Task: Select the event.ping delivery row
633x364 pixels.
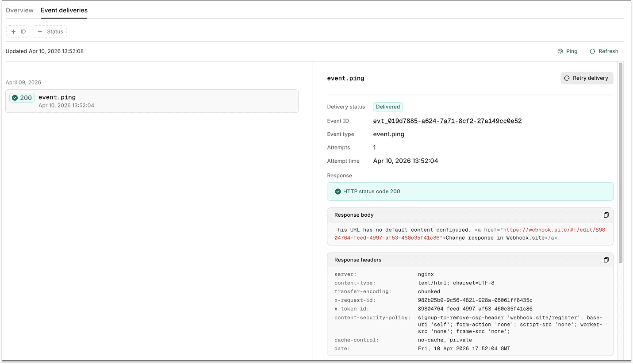Action: (x=152, y=101)
